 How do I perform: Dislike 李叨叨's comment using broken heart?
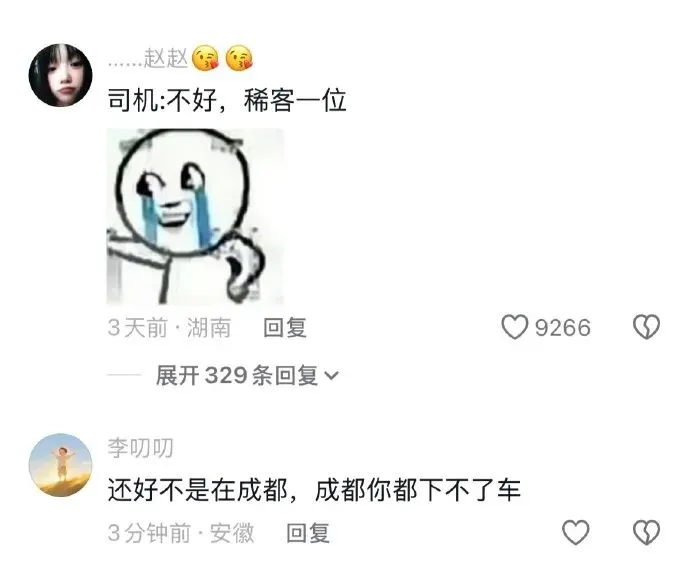click(646, 532)
